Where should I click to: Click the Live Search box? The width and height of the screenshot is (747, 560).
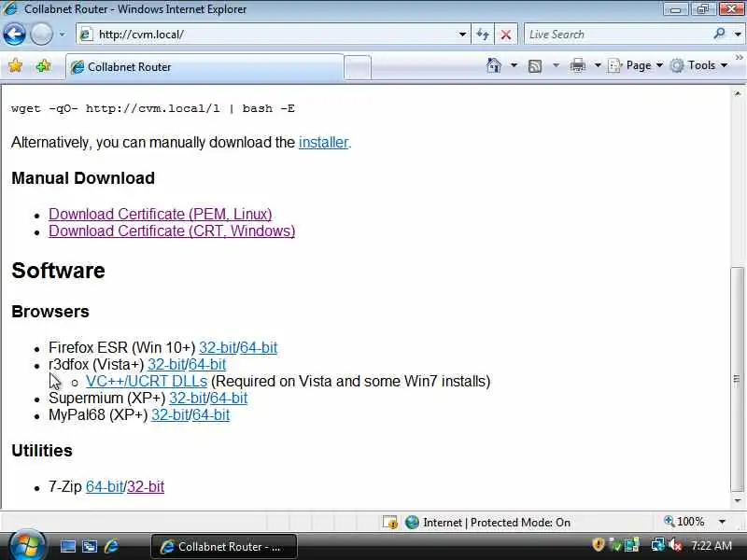[619, 35]
